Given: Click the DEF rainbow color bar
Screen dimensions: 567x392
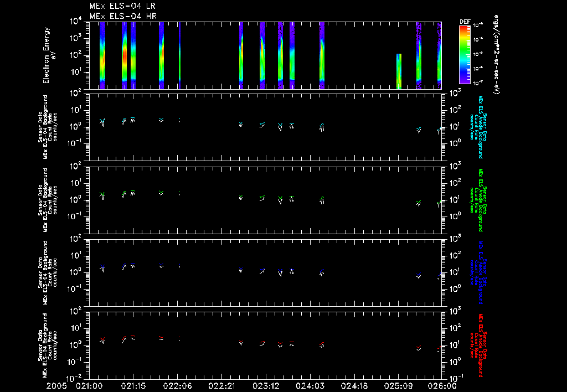Looking at the screenshot, I should (x=465, y=54).
